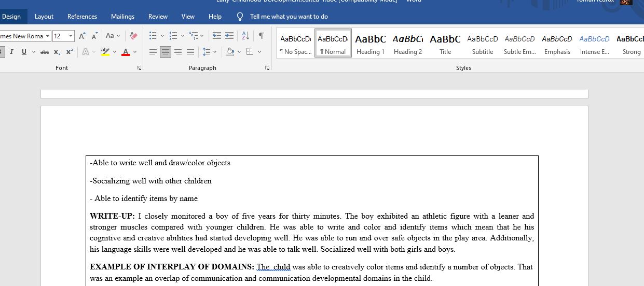The width and height of the screenshot is (644, 286).
Task: Apply the Subtitle style
Action: (483, 44)
